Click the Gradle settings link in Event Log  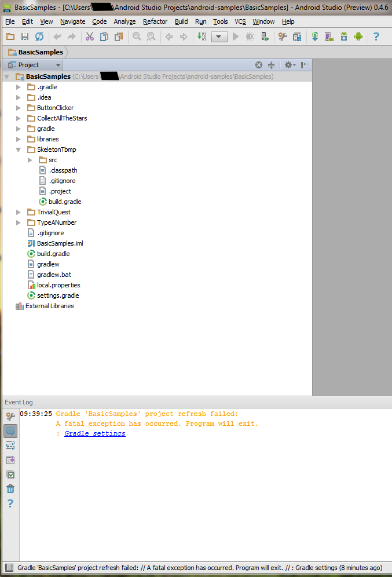(x=95, y=433)
